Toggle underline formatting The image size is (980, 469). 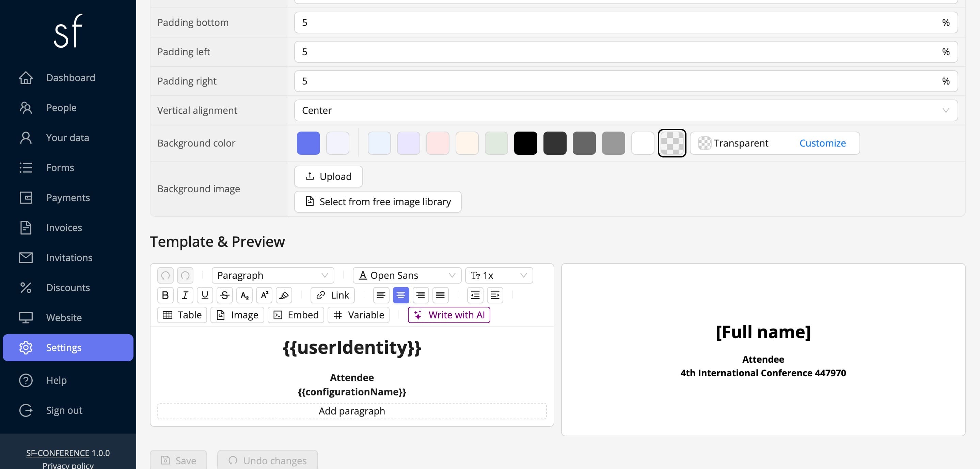(205, 295)
